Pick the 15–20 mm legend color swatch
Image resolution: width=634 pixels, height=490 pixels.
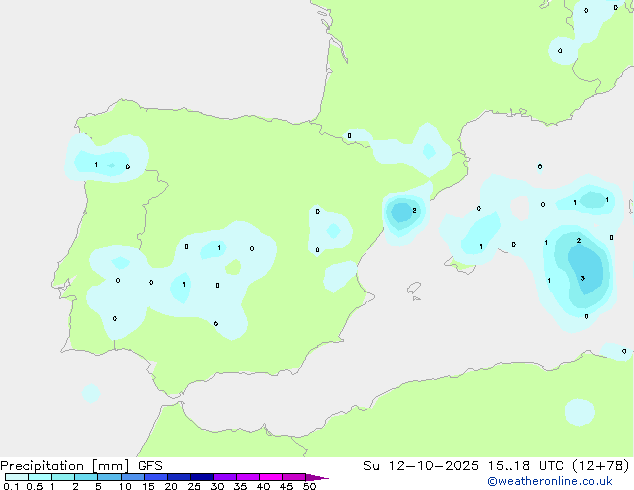(x=155, y=477)
